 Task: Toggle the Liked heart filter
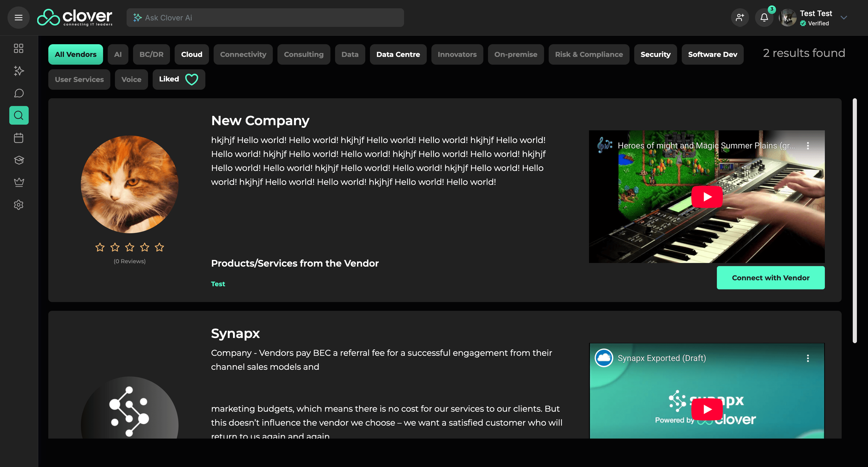tap(179, 79)
